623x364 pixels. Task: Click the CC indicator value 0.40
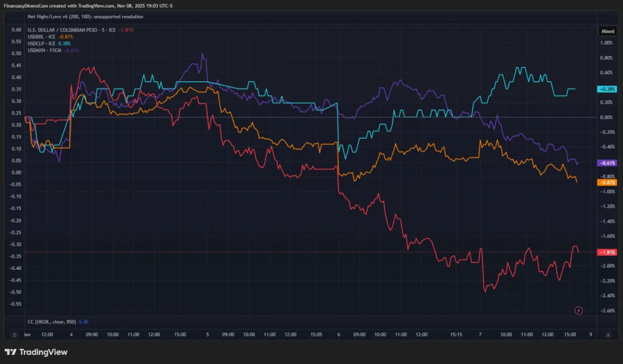83,321
